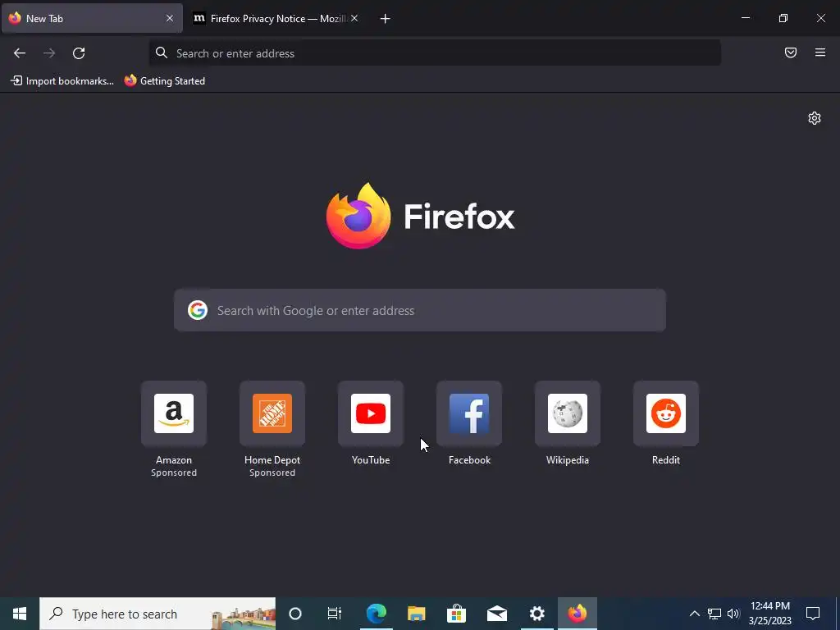Open Microsoft Store from taskbar
This screenshot has width=840, height=630.
456,614
